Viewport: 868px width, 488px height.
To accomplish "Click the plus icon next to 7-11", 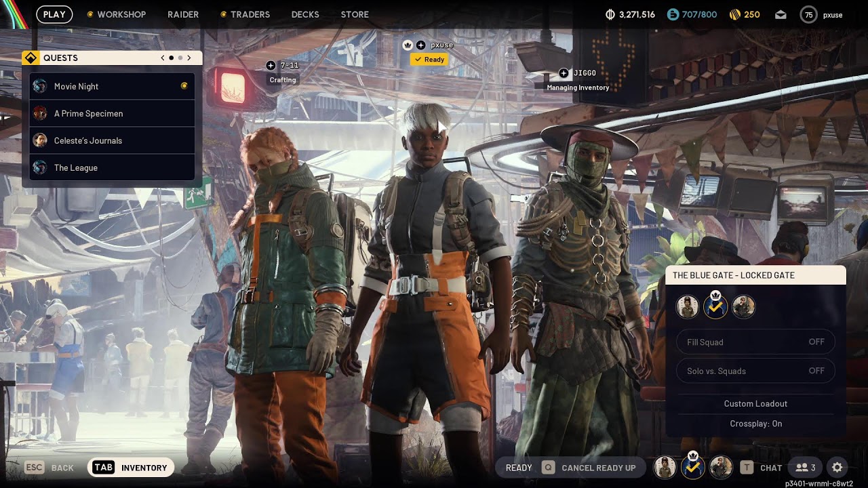I will click(271, 65).
